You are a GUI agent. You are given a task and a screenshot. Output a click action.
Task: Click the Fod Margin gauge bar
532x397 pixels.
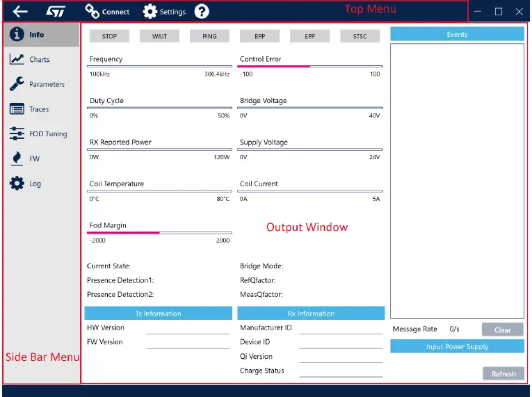coord(159,233)
